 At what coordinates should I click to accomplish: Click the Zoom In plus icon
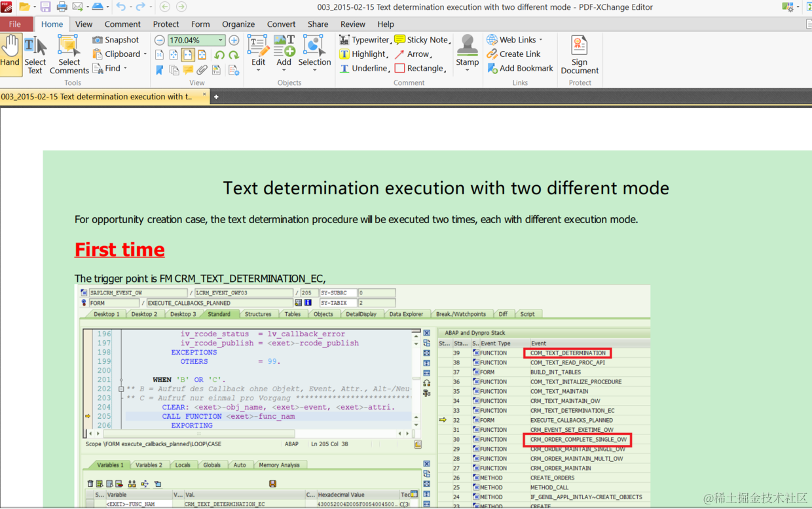pos(234,41)
